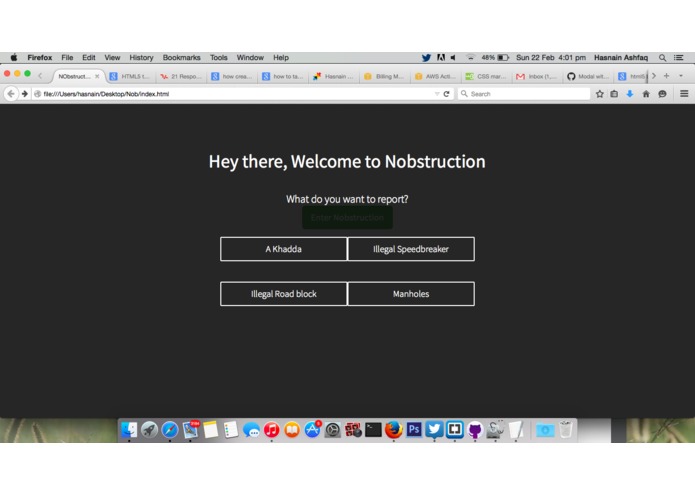Image resolution: width=695 pixels, height=494 pixels.
Task: Switch to the CSS mar... tab
Action: pyautogui.click(x=487, y=76)
